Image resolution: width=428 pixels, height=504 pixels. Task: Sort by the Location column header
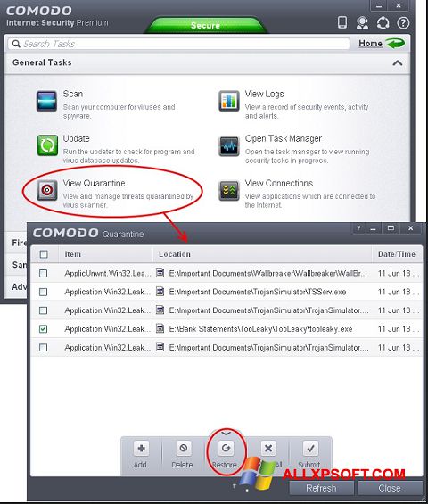coord(175,254)
